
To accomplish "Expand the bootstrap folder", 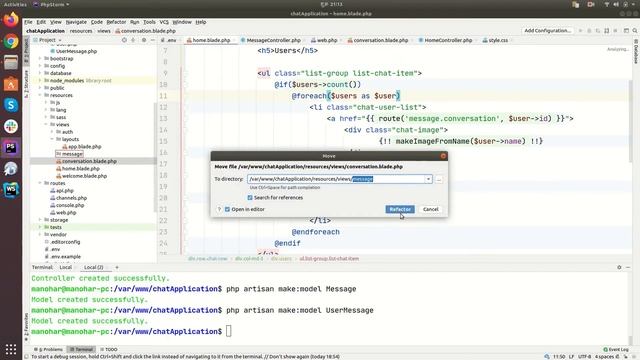I will tap(40, 59).
